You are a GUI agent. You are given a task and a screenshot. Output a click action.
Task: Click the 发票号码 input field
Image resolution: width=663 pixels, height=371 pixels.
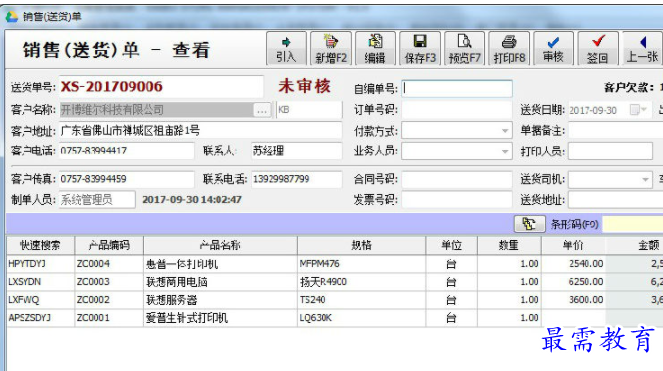click(457, 200)
